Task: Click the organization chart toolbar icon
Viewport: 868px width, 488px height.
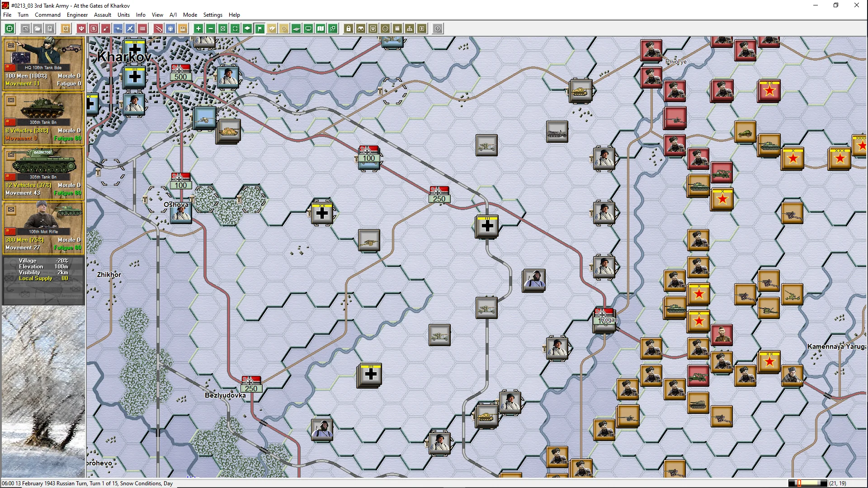Action: click(410, 28)
